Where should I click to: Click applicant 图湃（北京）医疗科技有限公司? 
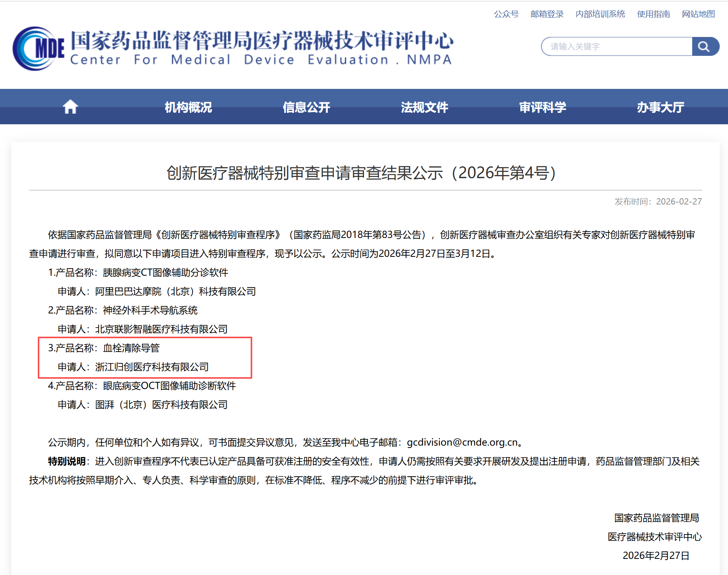click(x=161, y=405)
